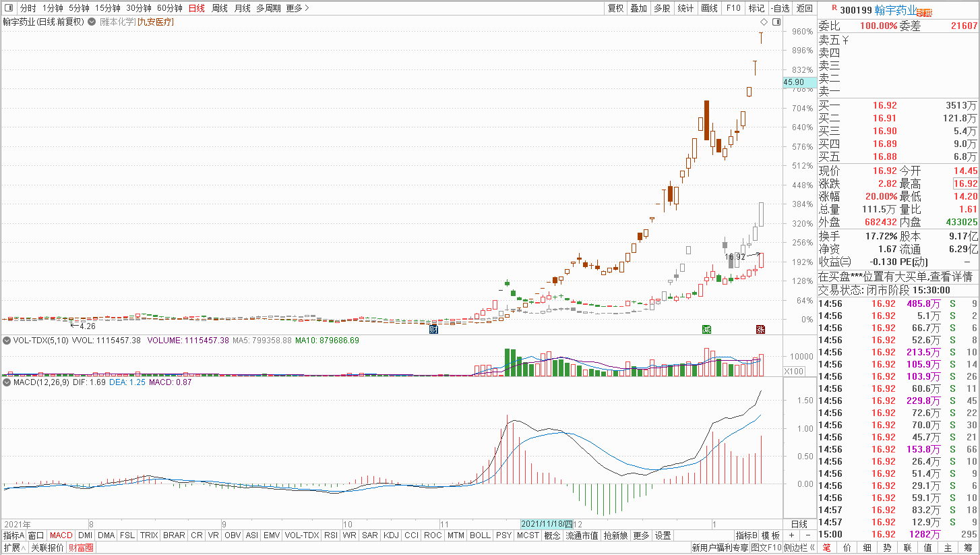The image size is (980, 555).
Task: Switch to the 分时 intraday chart
Action: 28,8
